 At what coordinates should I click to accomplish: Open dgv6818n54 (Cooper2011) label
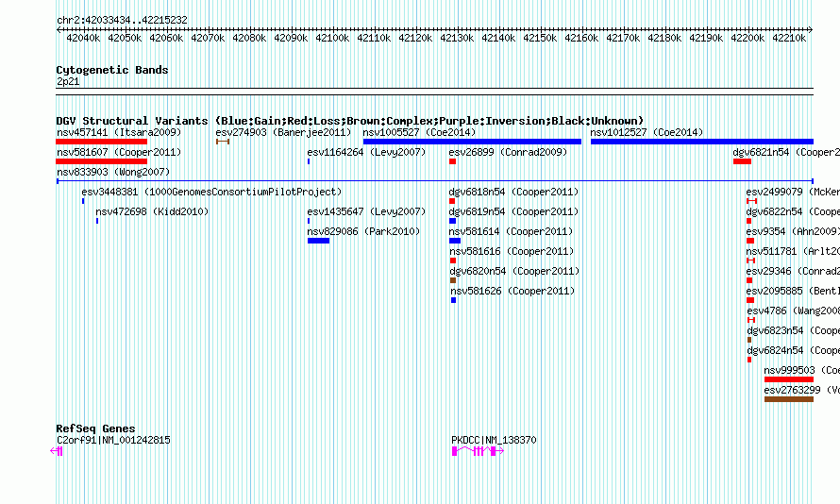pos(514,192)
